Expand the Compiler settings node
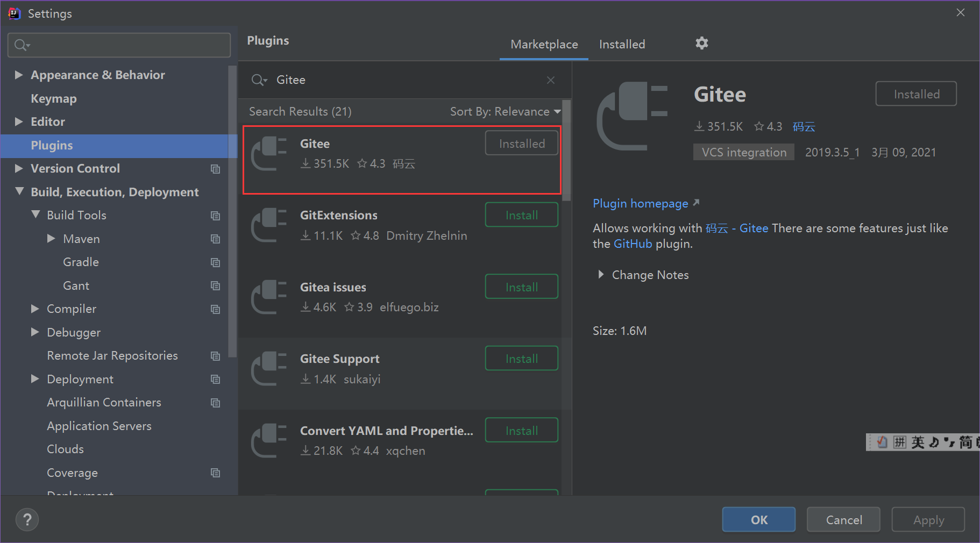This screenshot has width=980, height=543. (35, 309)
